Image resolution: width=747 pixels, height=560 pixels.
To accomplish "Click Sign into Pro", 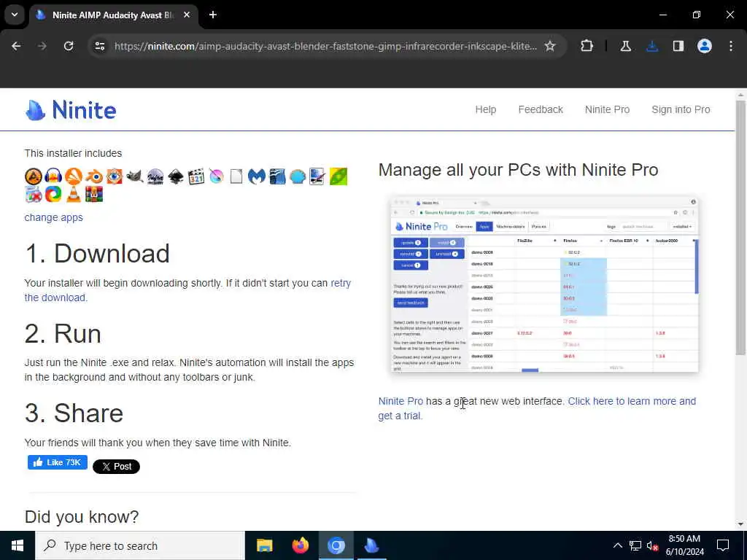I will tap(681, 109).
